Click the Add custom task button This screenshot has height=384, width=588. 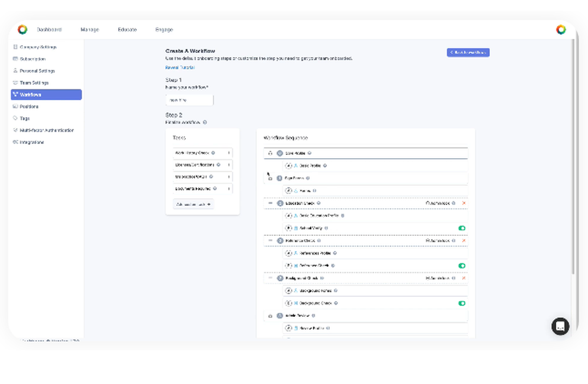click(x=193, y=205)
